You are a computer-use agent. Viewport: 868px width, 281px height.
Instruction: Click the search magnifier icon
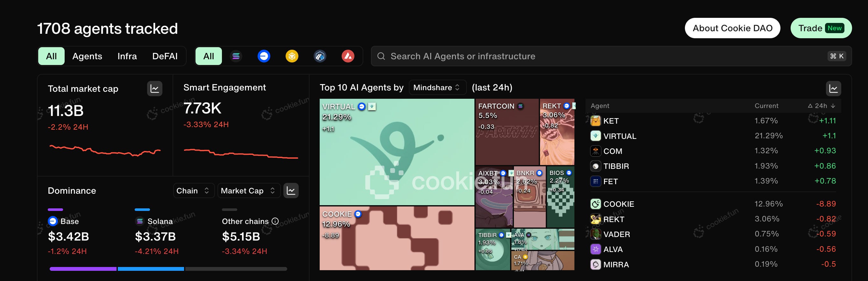(x=381, y=56)
